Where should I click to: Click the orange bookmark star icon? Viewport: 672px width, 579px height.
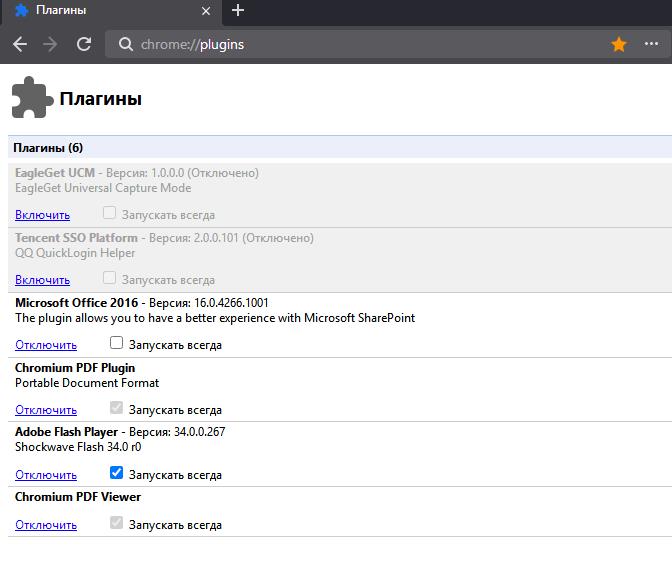619,44
